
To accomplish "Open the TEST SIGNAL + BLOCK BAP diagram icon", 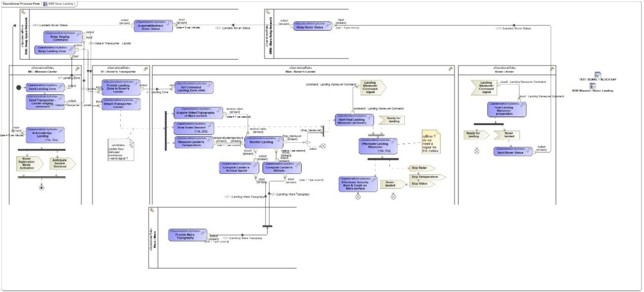I will tap(598, 75).
